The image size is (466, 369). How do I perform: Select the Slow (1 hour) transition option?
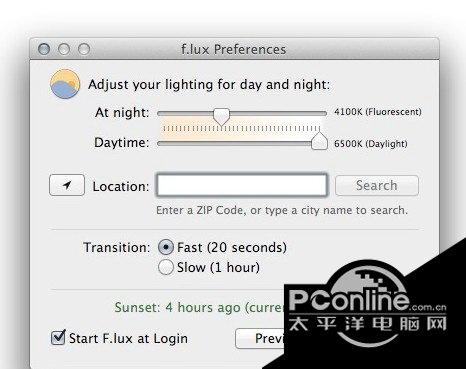tap(166, 267)
